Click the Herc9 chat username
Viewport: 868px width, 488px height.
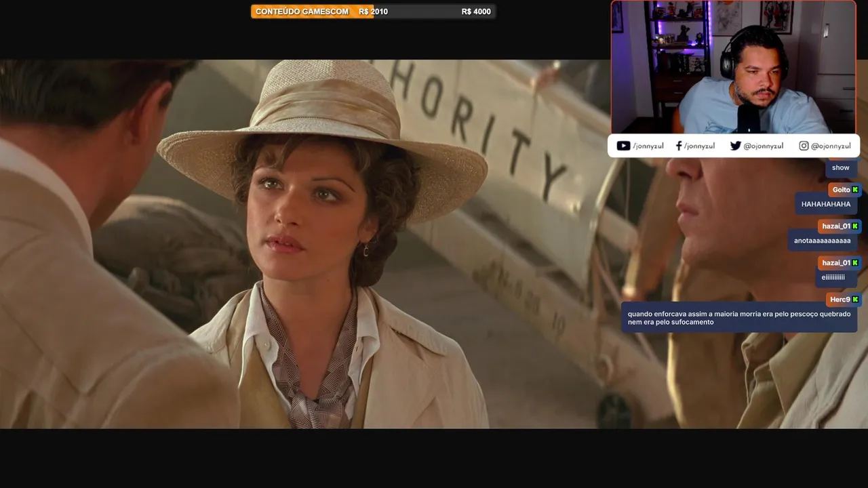pyautogui.click(x=840, y=300)
